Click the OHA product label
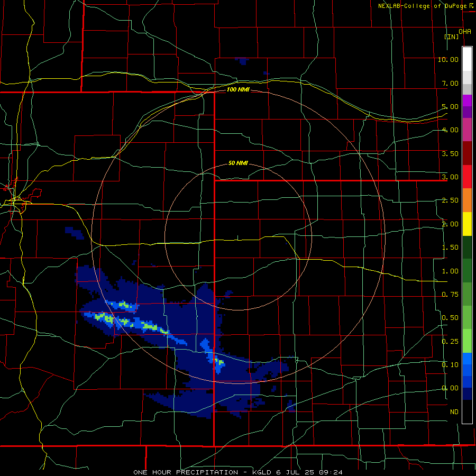The image size is (476, 476). pos(465,32)
